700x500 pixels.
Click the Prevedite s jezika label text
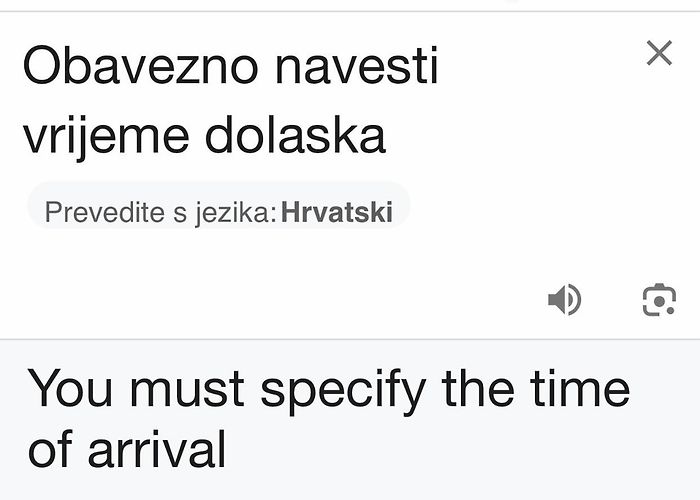161,212
